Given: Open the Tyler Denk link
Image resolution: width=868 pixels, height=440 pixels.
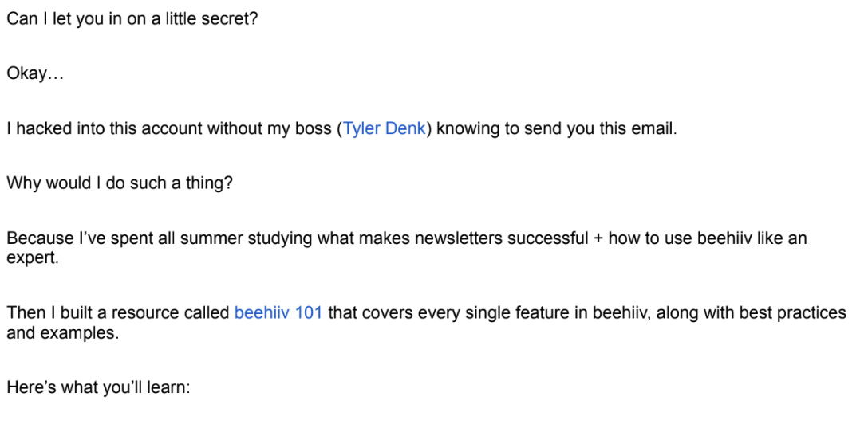Looking at the screenshot, I should click(x=385, y=128).
